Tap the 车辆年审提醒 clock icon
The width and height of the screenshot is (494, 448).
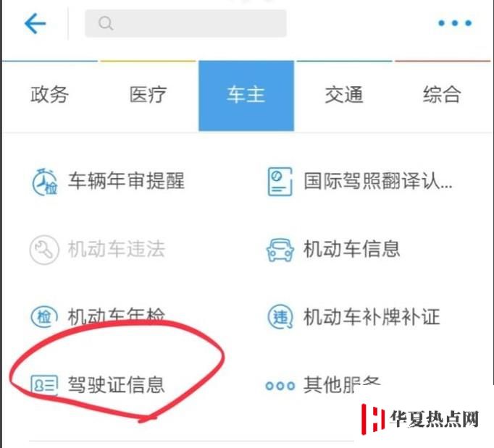tap(44, 182)
